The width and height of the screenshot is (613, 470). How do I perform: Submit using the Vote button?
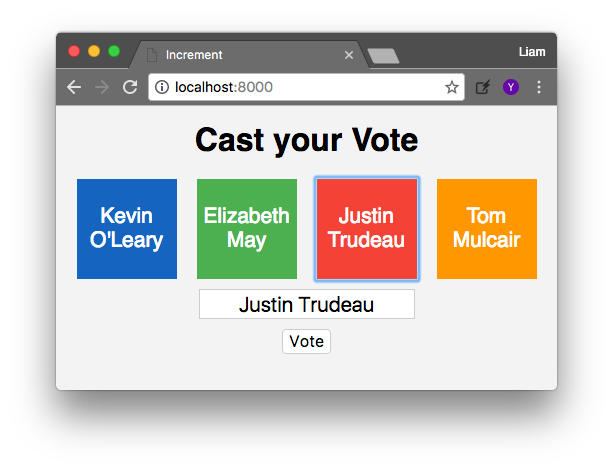pos(306,341)
